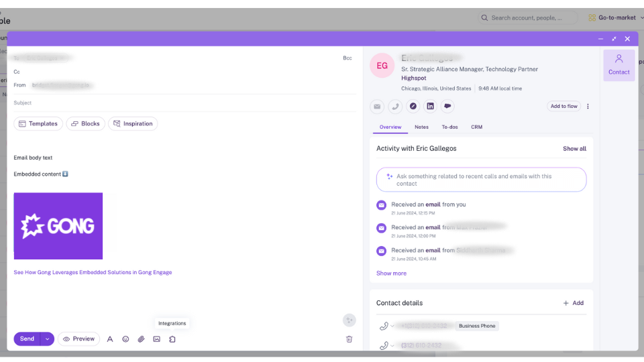Click the Templates button
The image size is (644, 362).
(38, 123)
